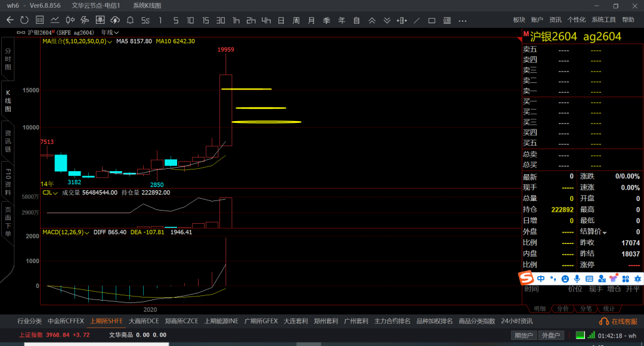This screenshot has height=346, width=644.
Task: Open the 中金所CFFEX exchange tab
Action: (66, 322)
